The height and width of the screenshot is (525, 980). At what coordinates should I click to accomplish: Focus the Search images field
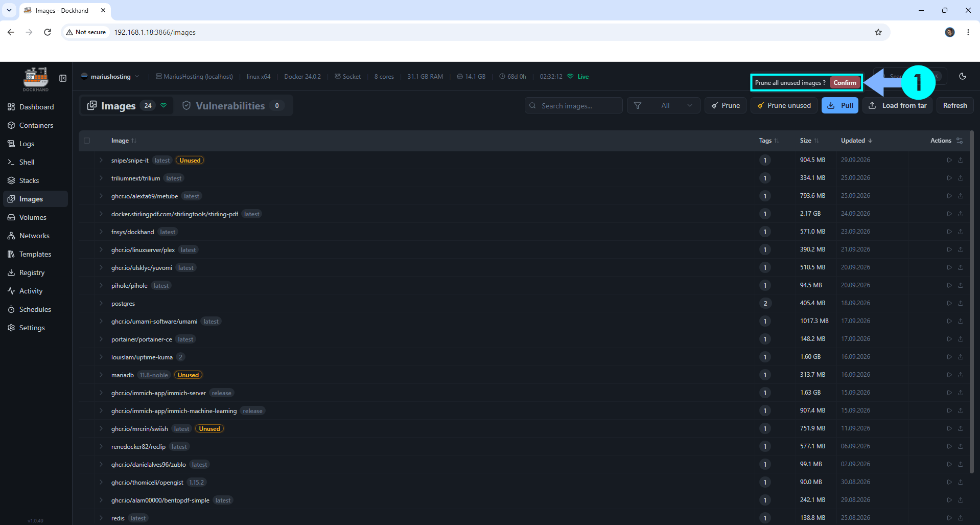click(x=574, y=105)
